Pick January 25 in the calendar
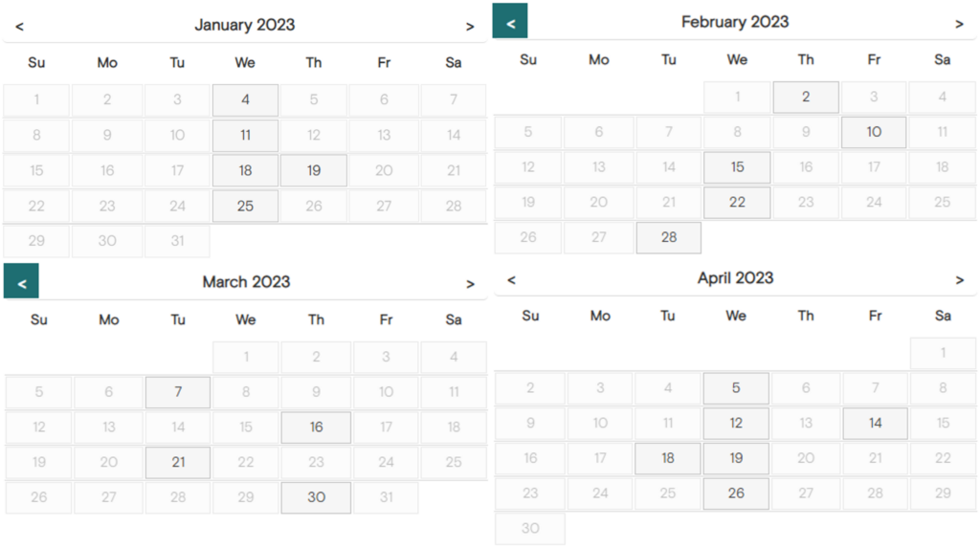The height and width of the screenshot is (548, 980). pyautogui.click(x=246, y=206)
